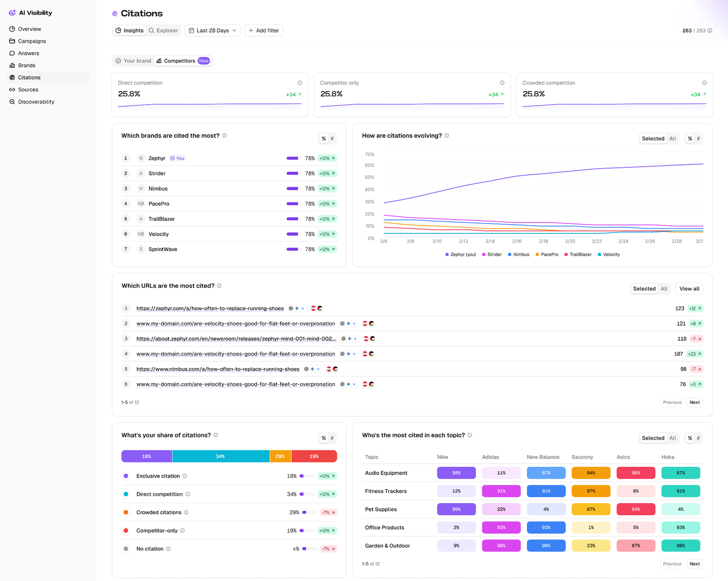Image resolution: width=728 pixels, height=581 pixels.
Task: Show info for How are citations evolving
Action: click(447, 136)
